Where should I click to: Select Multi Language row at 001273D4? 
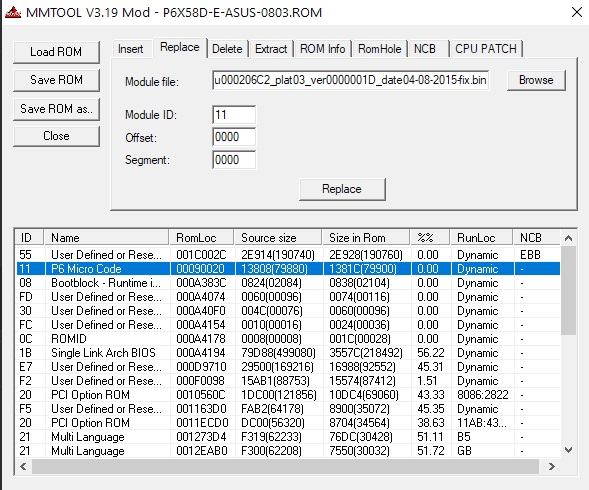point(288,437)
